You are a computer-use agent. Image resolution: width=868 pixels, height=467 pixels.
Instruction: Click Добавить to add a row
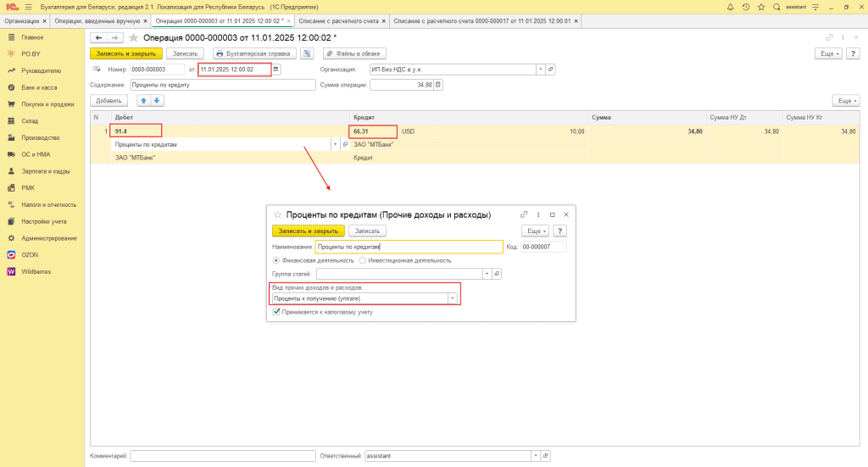click(x=108, y=101)
